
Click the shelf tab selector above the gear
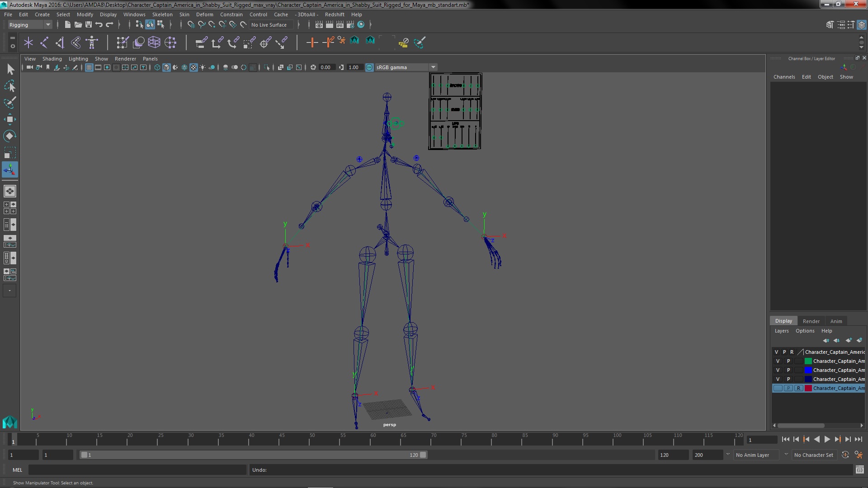pyautogui.click(x=13, y=38)
